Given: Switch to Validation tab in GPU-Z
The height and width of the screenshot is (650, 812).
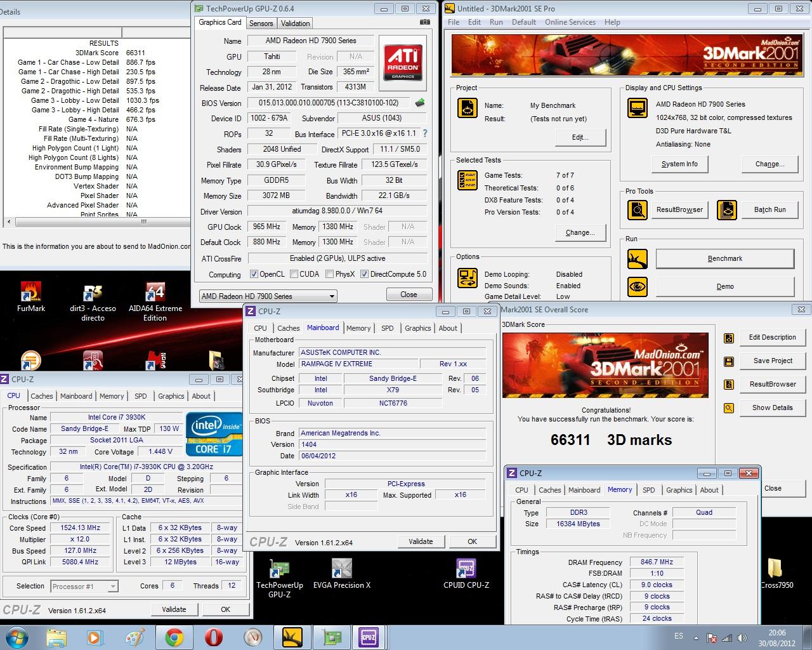Looking at the screenshot, I should pos(295,23).
